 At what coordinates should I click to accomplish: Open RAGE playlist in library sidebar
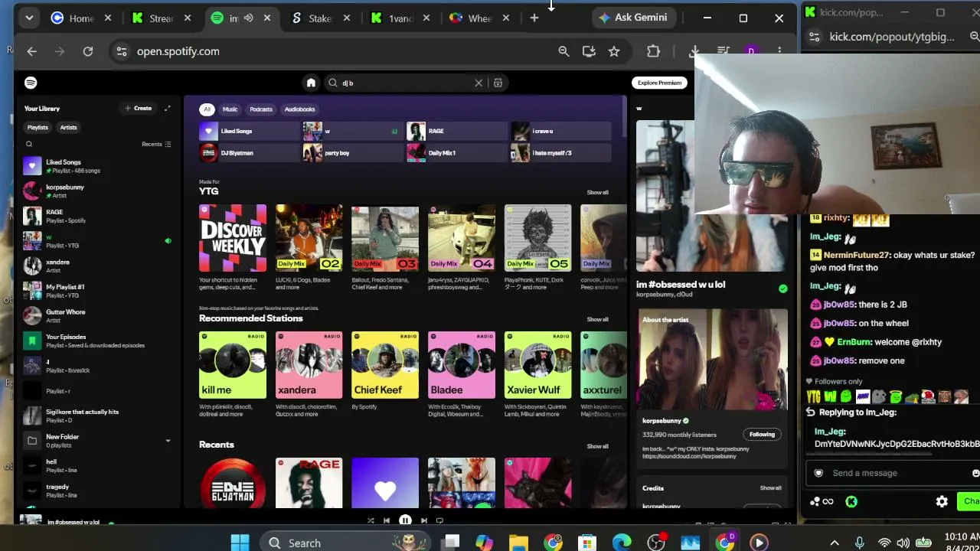pyautogui.click(x=98, y=216)
